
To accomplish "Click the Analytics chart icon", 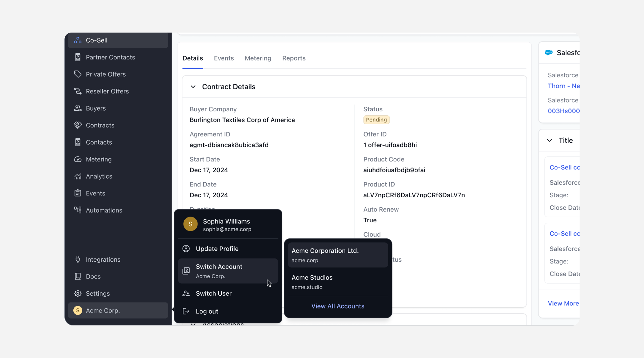I will [x=78, y=176].
